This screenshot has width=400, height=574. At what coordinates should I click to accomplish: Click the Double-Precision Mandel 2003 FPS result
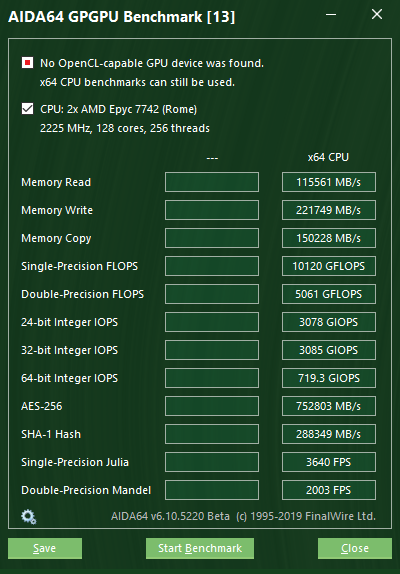tap(329, 490)
